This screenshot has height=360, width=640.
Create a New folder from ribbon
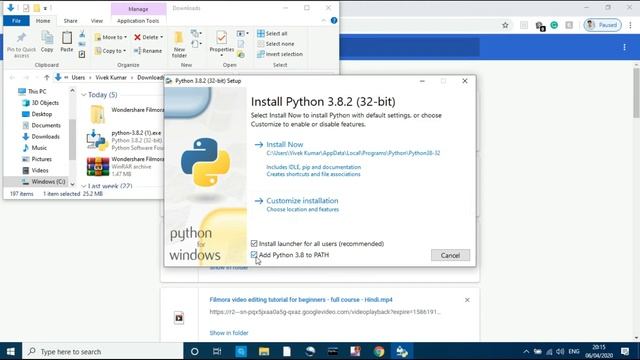coord(179,44)
